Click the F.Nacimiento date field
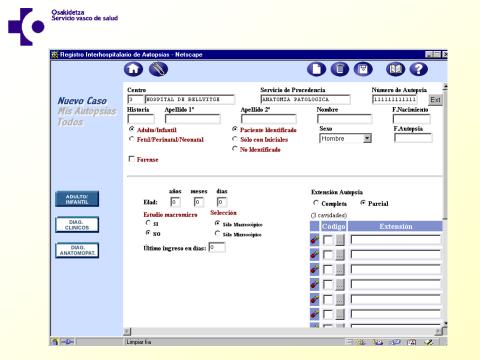 click(x=412, y=119)
